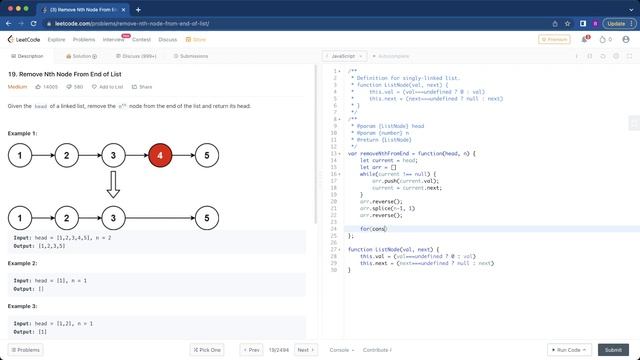Viewport: 640px width, 360px height.
Task: Open editor settings gear
Action: coord(616,56)
